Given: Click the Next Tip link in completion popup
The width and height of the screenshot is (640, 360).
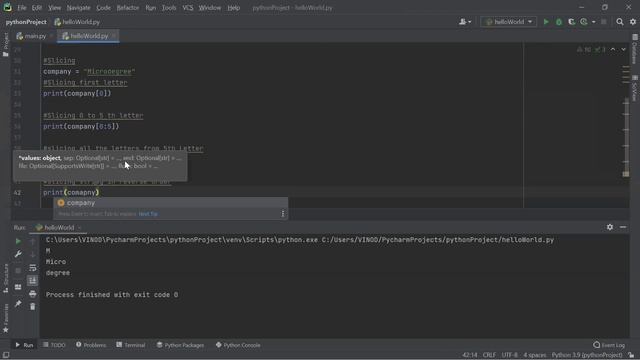Looking at the screenshot, I should click(148, 214).
